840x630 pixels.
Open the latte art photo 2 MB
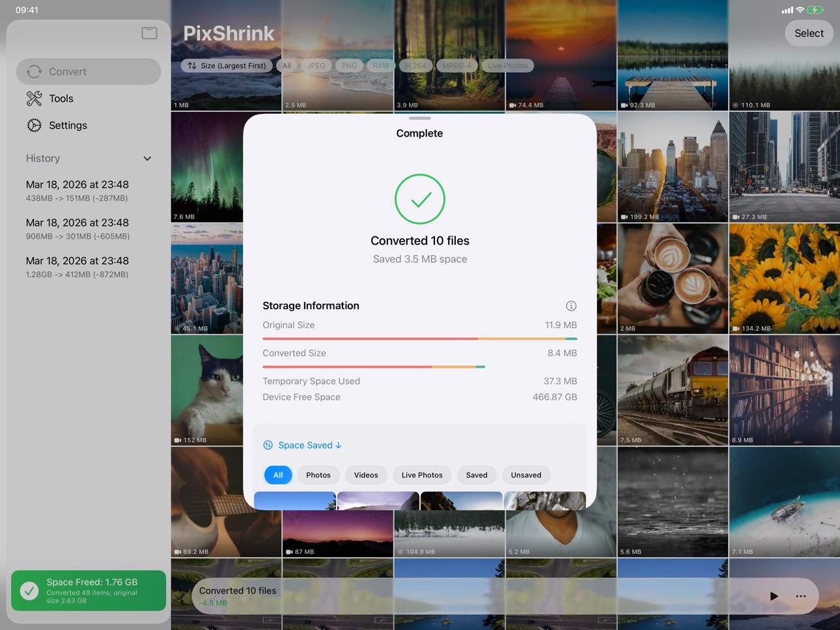click(x=673, y=279)
